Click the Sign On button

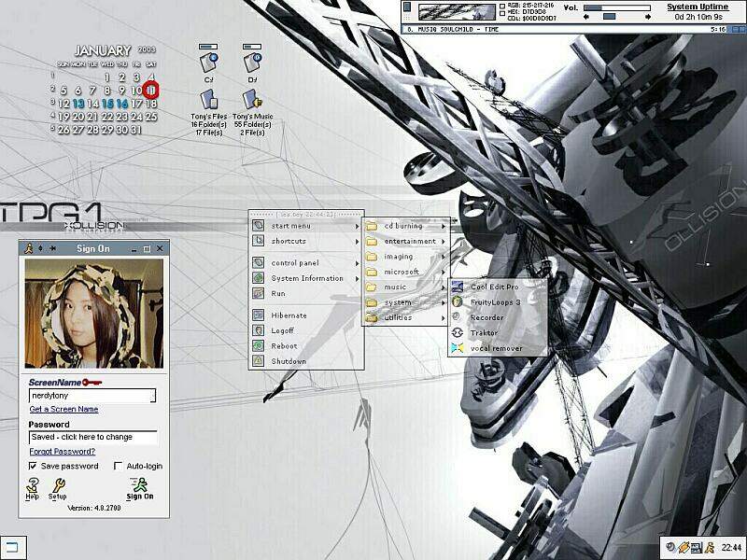click(x=140, y=486)
